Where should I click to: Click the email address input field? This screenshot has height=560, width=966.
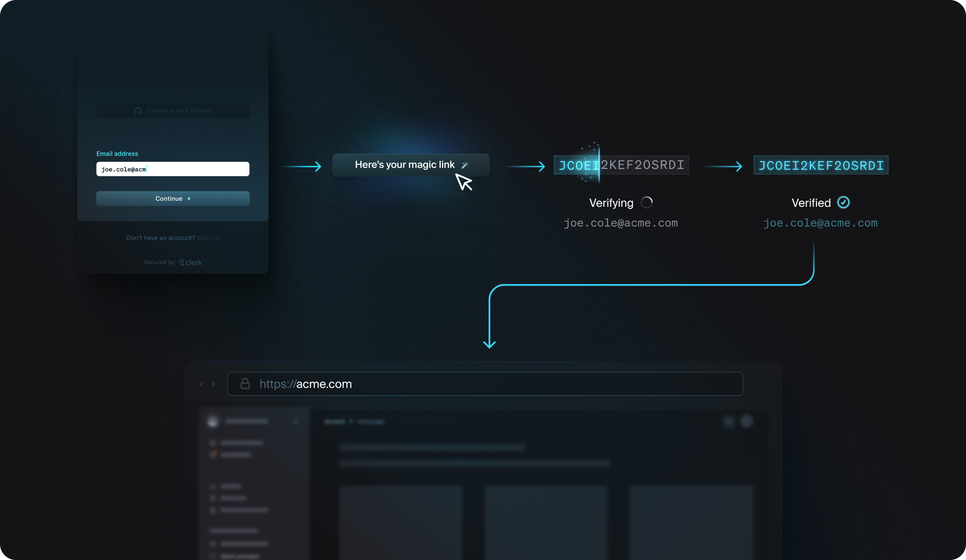[173, 169]
